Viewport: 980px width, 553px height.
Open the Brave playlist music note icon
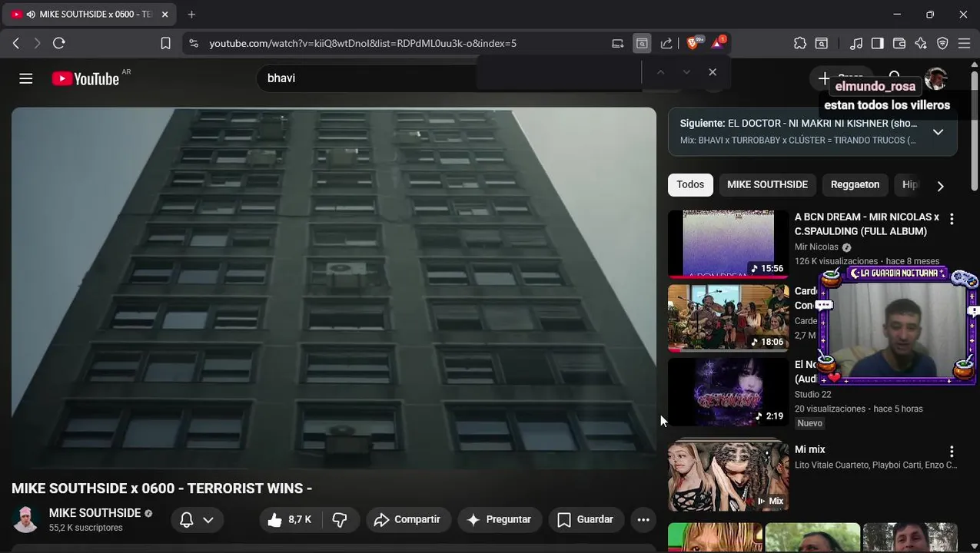(855, 44)
